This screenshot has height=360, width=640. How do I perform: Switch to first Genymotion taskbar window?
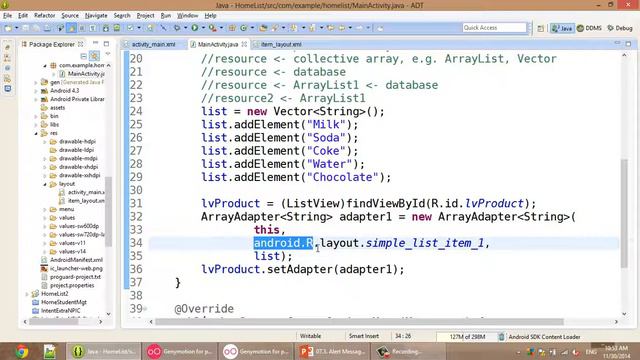tap(180, 351)
